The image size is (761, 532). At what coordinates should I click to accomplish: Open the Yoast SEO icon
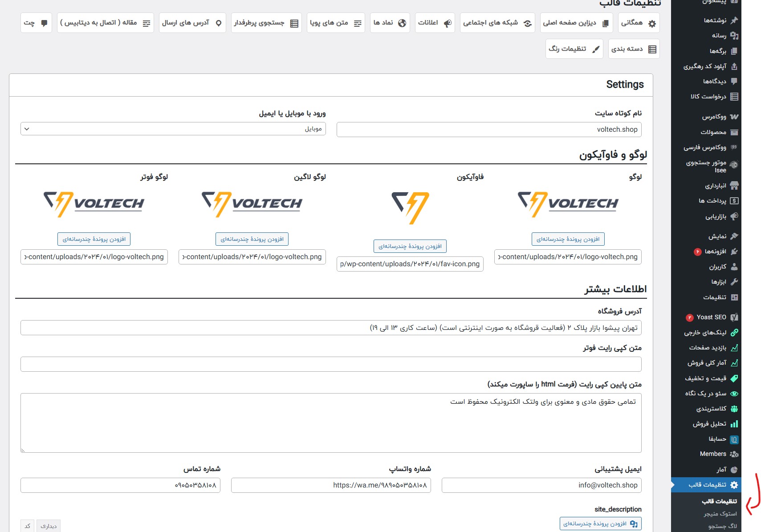(734, 317)
